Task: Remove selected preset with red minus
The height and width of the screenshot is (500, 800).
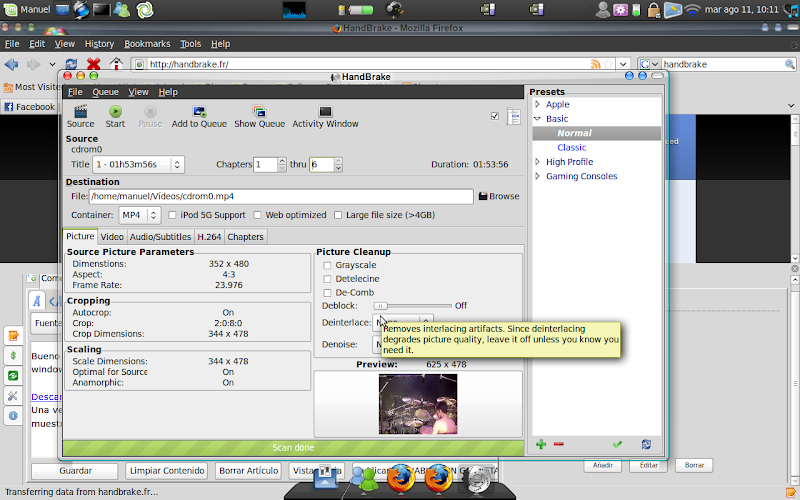Action: coord(559,444)
